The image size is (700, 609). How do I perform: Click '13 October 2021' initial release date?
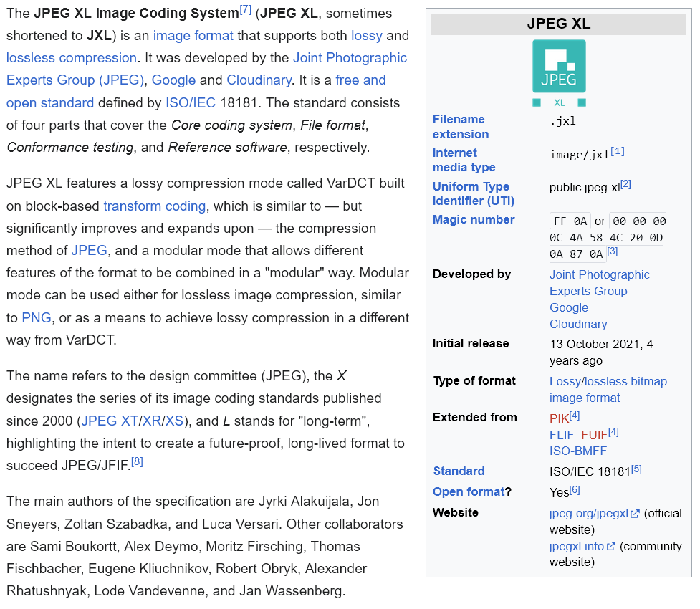coord(596,344)
